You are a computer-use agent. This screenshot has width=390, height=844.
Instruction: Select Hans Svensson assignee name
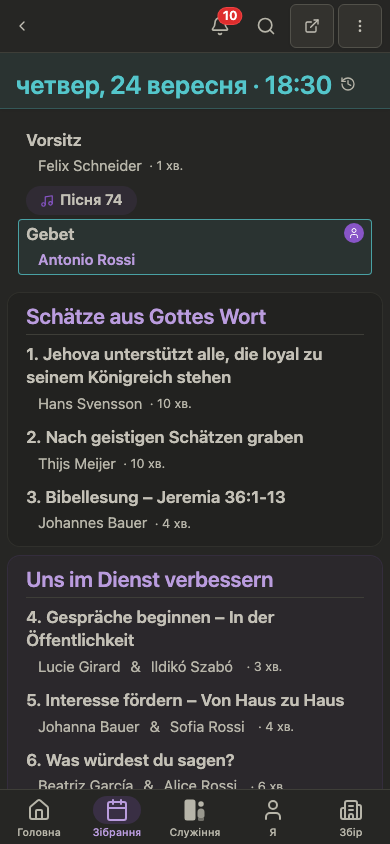coord(90,404)
